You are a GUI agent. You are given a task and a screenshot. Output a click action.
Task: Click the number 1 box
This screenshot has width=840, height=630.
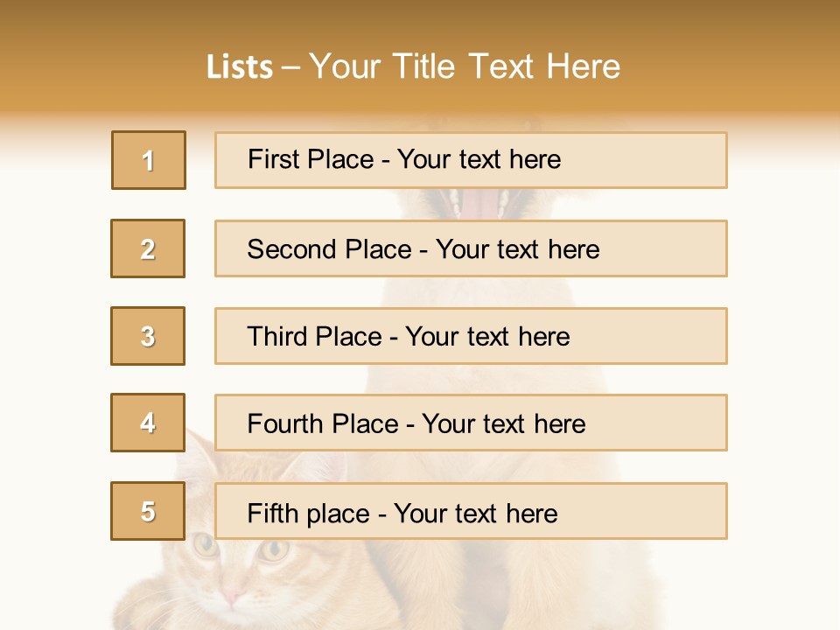[x=149, y=160]
